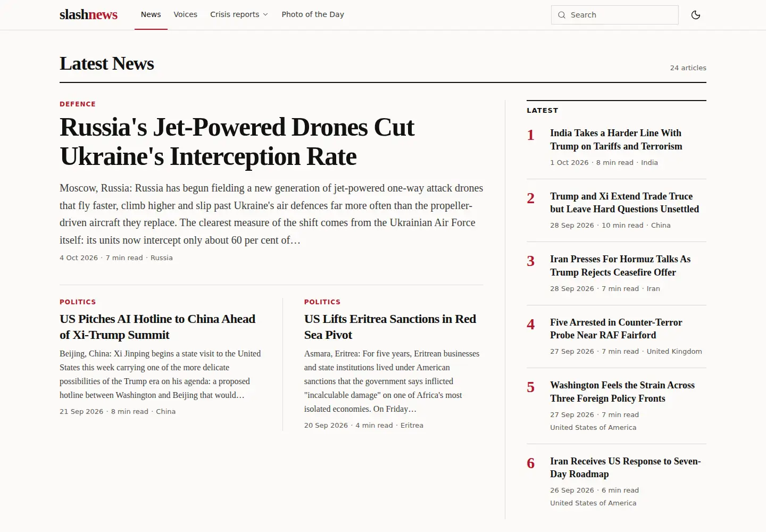Open US Lifts Eritrea Sanctions article
Image resolution: width=766 pixels, height=532 pixels.
click(x=390, y=327)
